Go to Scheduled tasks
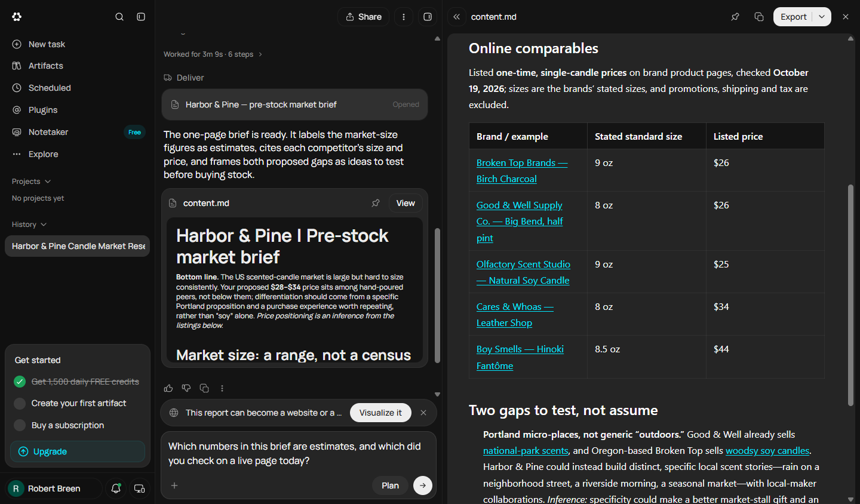The image size is (860, 504). tap(78, 88)
